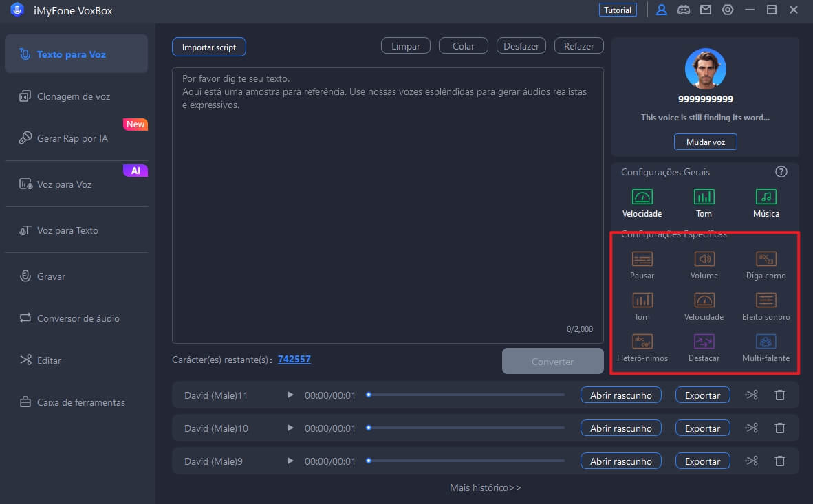
Task: Open the Gravar section
Action: (x=76, y=276)
